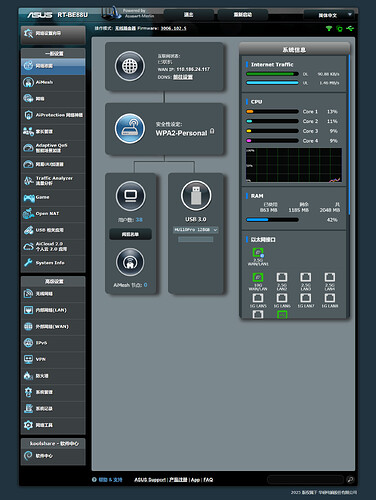Select the wireless router icon beside WPA2-Personal
Viewport: 376px width, 500px height.
coord(130,128)
